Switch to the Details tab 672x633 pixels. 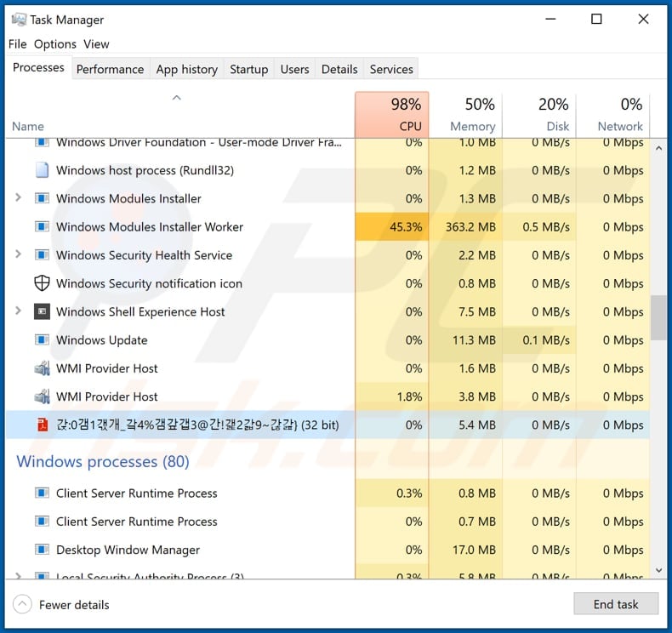(339, 69)
